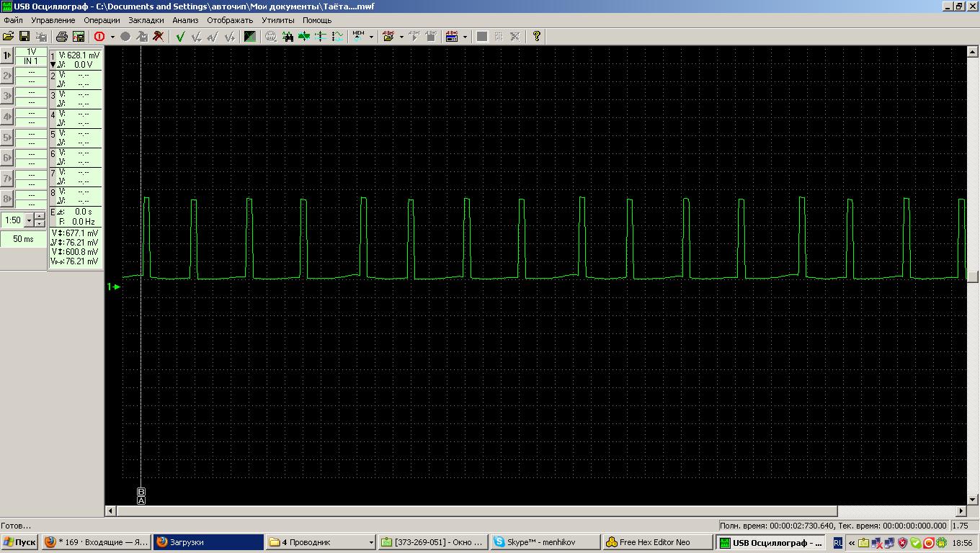Open the Утилиты menu
The height and width of the screenshot is (553, 980).
pos(277,20)
